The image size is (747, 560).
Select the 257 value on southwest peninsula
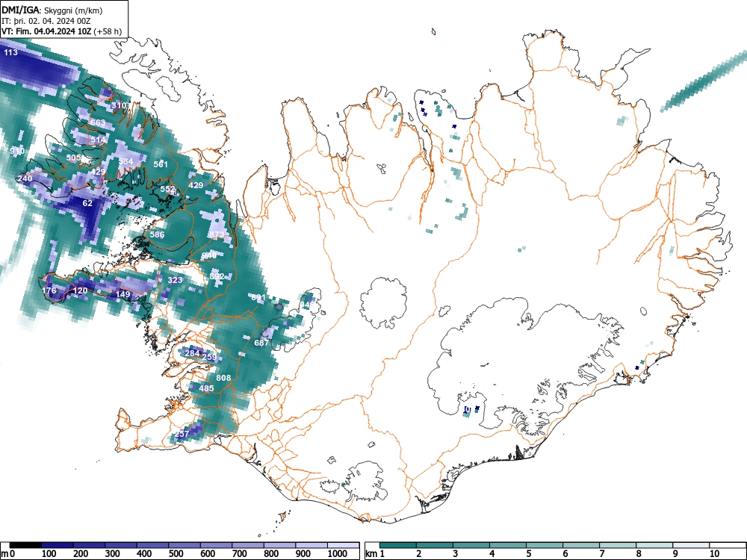(182, 434)
